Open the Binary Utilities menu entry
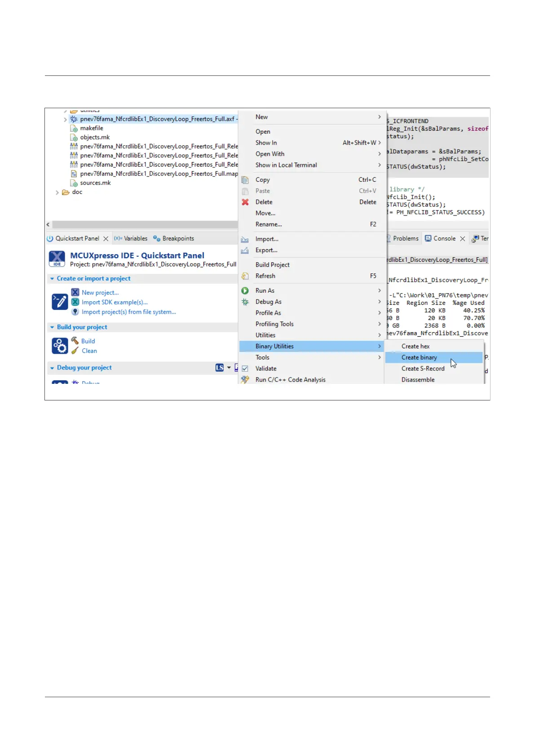The image size is (535, 756). tap(312, 347)
